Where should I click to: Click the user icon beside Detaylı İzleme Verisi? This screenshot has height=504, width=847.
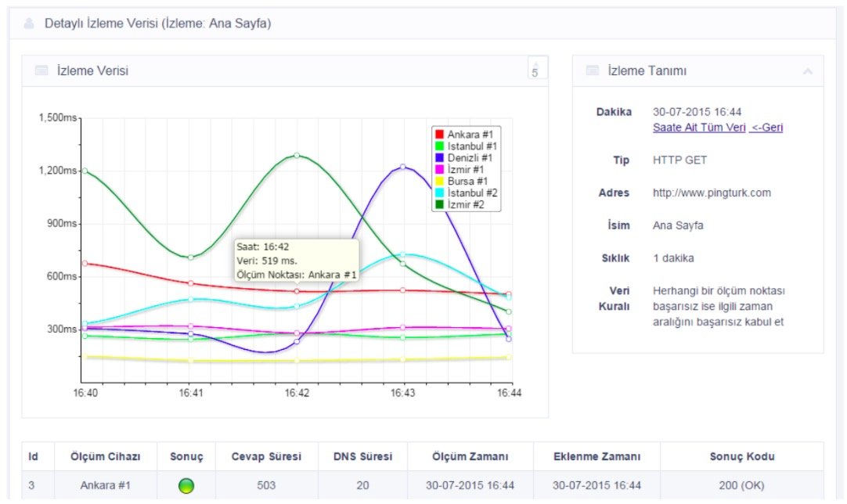pyautogui.click(x=30, y=23)
